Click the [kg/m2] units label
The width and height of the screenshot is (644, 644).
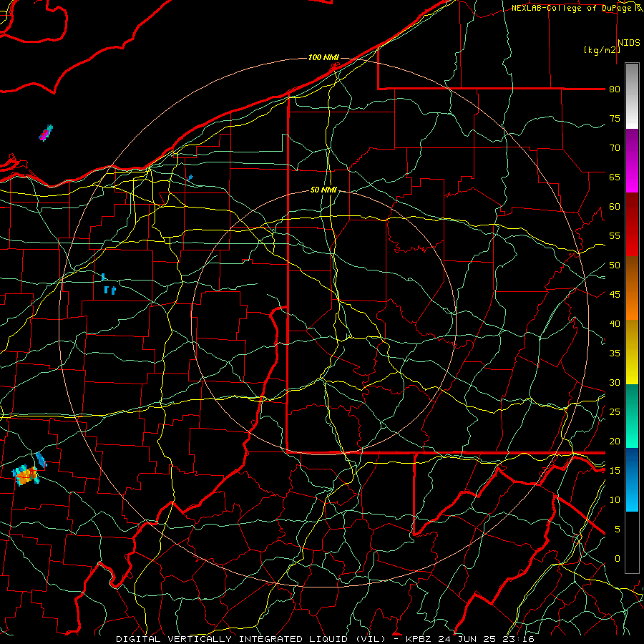click(602, 50)
